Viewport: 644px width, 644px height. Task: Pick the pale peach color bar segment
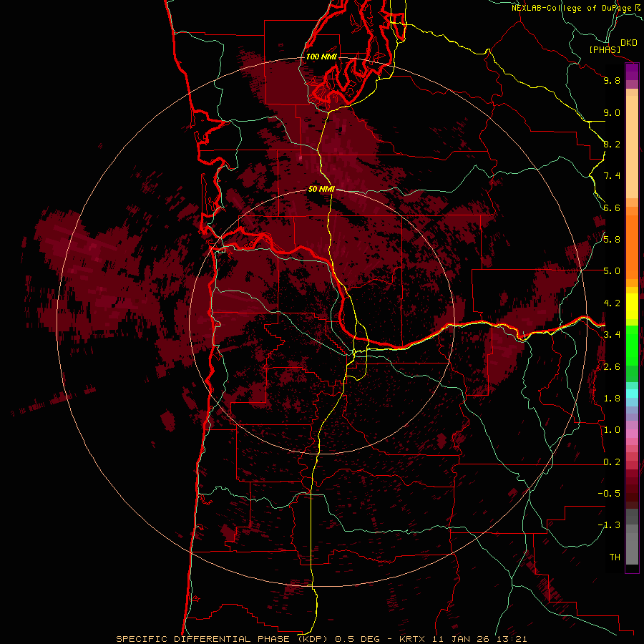click(x=632, y=146)
